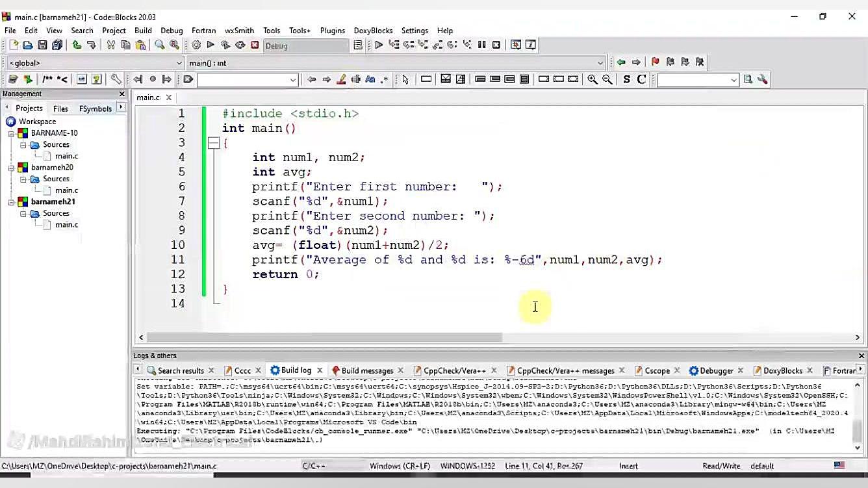Image resolution: width=868 pixels, height=488 pixels.
Task: Select main.c under barnameh21 Sources
Action: pyautogui.click(x=66, y=225)
